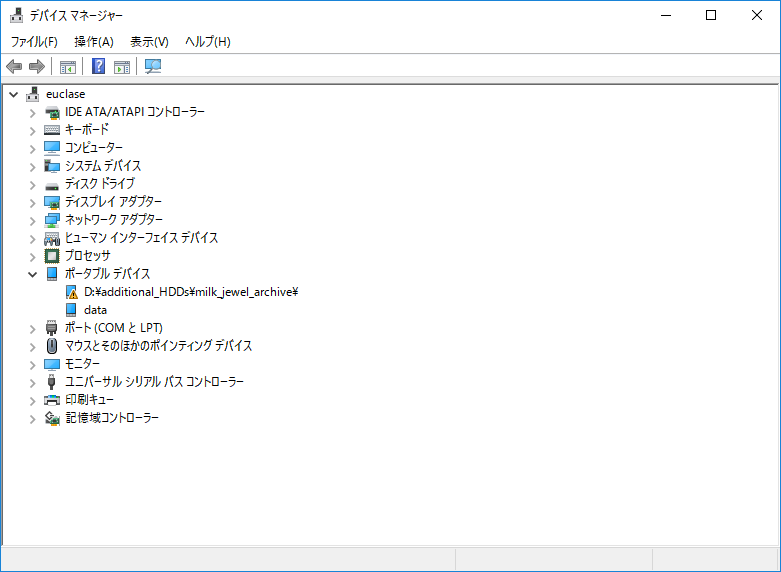Collapse the euclase root node
The image size is (781, 572).
pyautogui.click(x=13, y=94)
